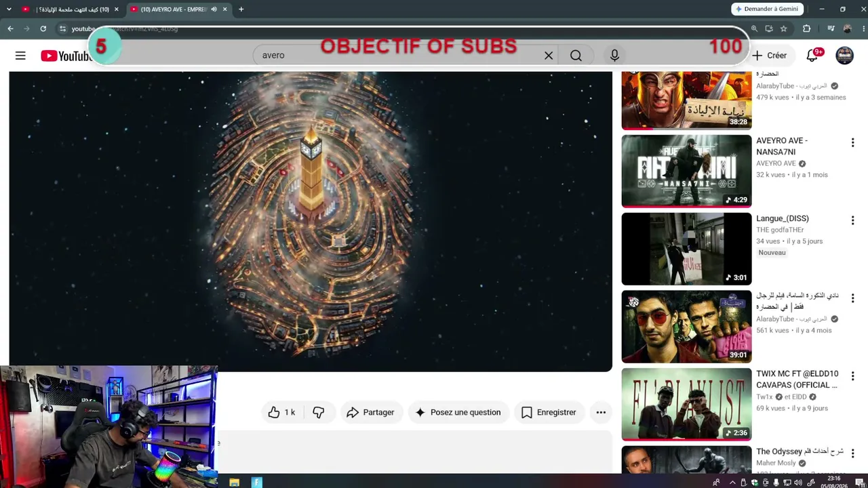This screenshot has height=488, width=868.
Task: Open the TWIX MC CAVAPAS thumbnail
Action: (686, 404)
